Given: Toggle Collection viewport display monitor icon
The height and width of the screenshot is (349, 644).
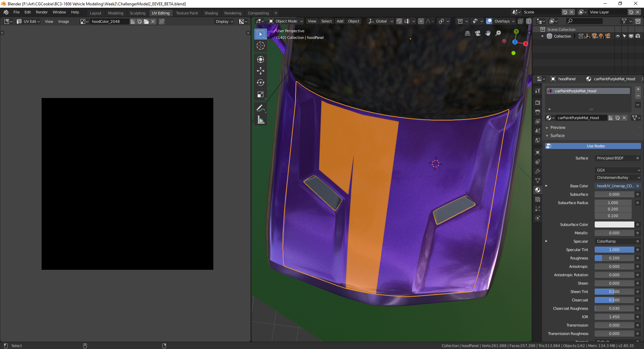Looking at the screenshot, I should (631, 36).
